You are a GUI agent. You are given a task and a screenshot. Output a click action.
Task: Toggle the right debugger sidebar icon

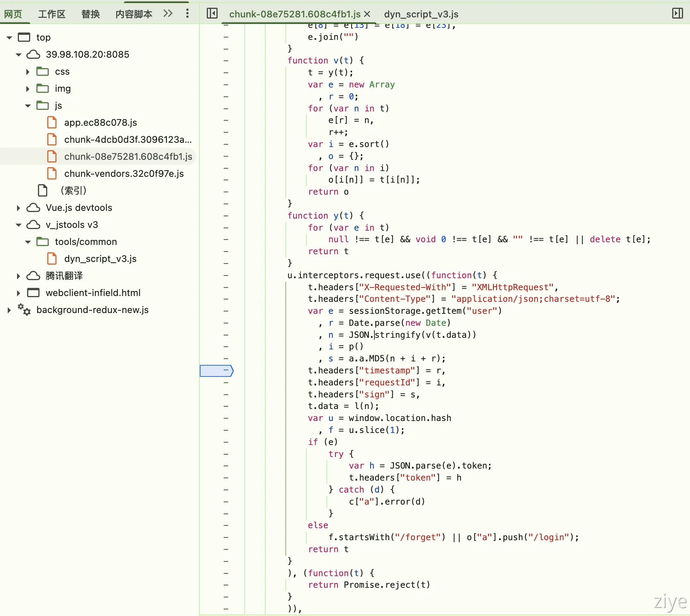(x=677, y=14)
